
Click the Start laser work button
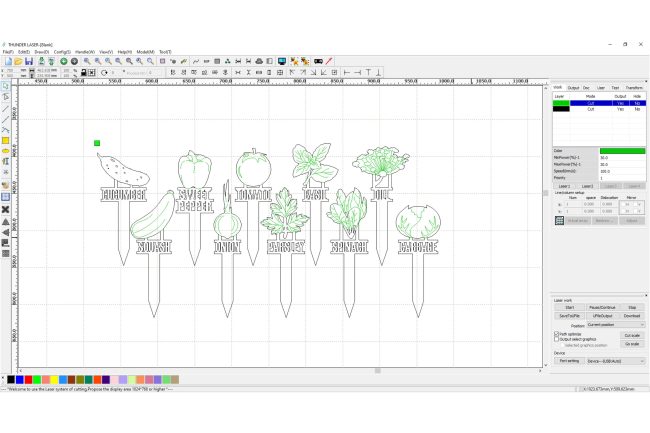570,307
